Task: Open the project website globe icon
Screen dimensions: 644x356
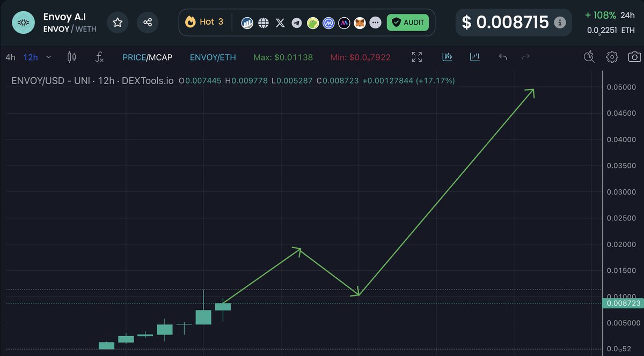Action: coord(264,23)
